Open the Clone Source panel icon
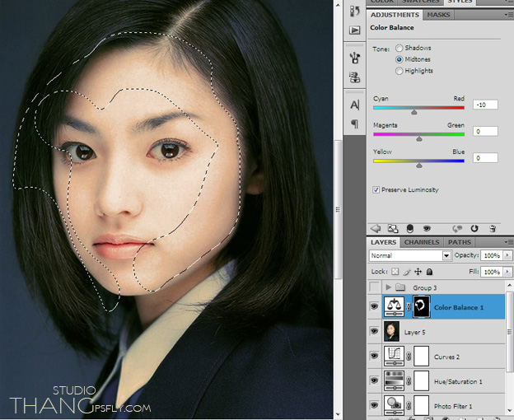 click(x=354, y=77)
